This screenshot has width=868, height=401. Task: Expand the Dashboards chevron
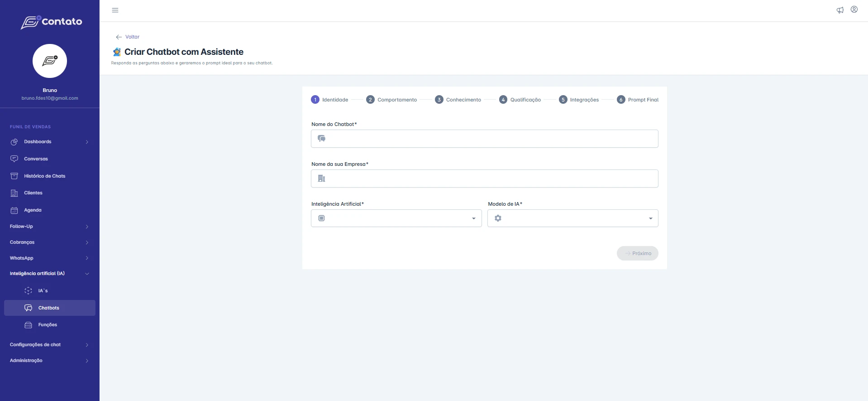pos(87,142)
